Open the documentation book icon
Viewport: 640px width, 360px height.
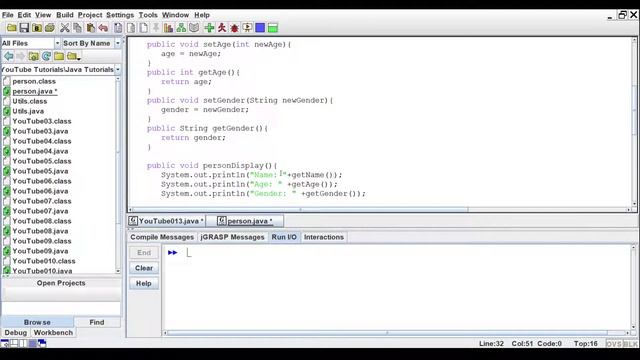[x=194, y=28]
